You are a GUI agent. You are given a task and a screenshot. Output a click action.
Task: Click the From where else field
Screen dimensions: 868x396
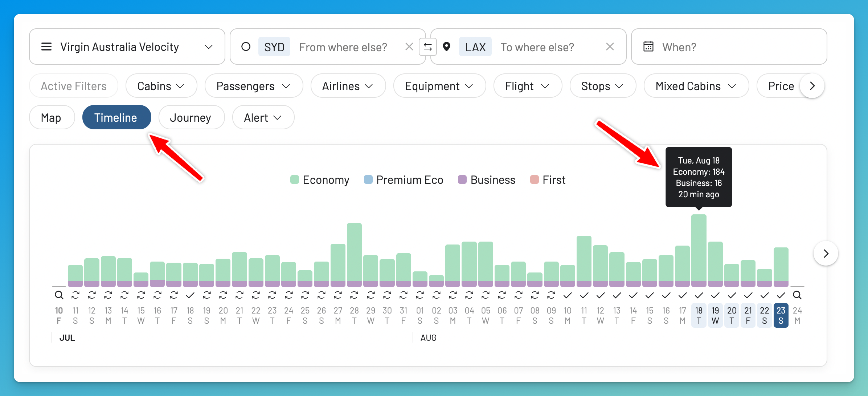coord(343,47)
